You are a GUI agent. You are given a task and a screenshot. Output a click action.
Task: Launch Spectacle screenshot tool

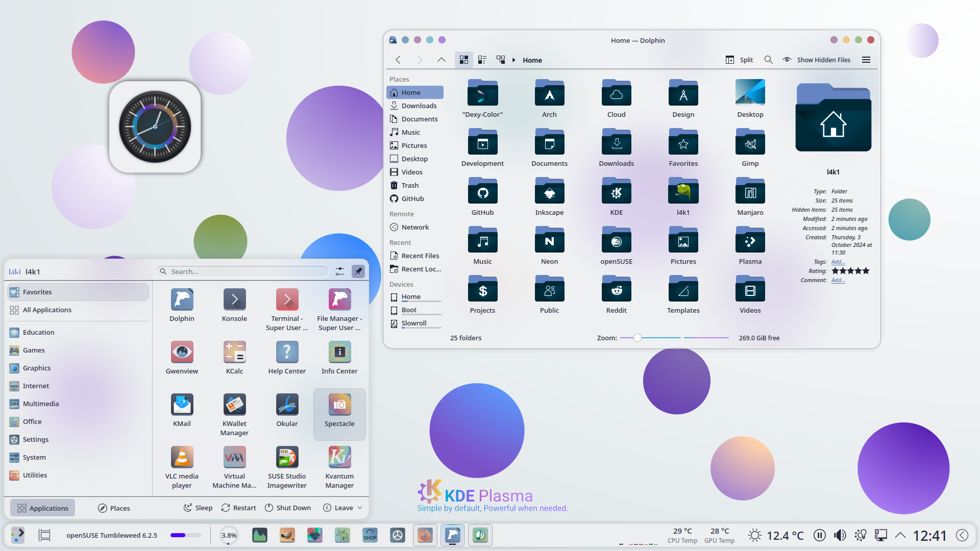[339, 414]
